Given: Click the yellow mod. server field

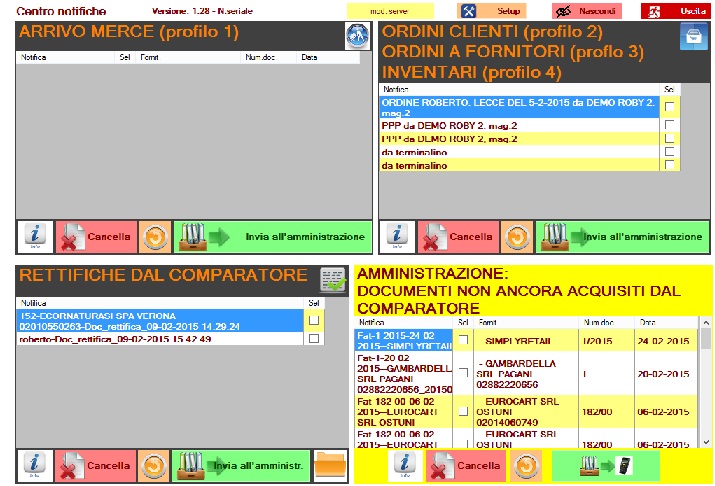Looking at the screenshot, I should (x=390, y=11).
